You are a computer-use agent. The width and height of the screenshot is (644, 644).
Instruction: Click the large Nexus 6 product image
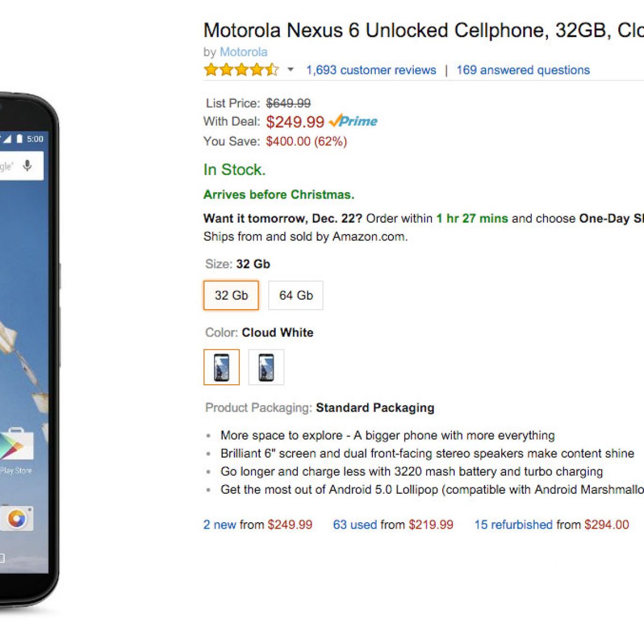pyautogui.click(x=27, y=349)
